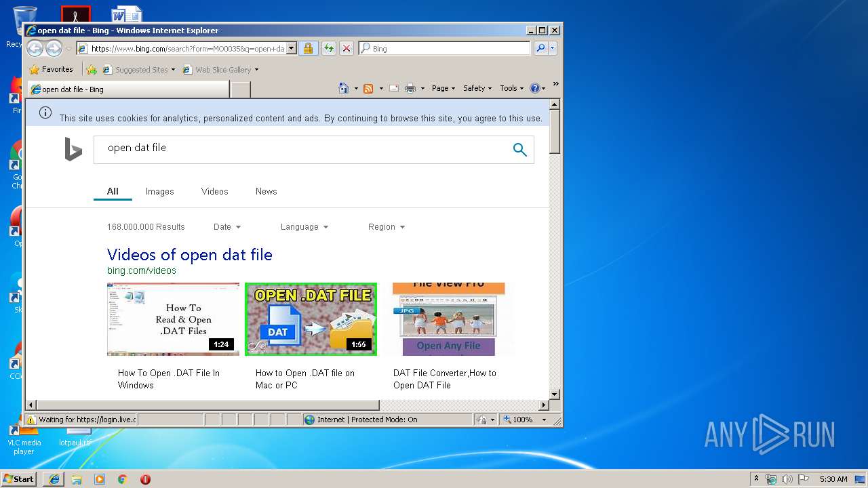This screenshot has height=488, width=868.
Task: Expand the address bar autocomplete dropdown
Action: (x=292, y=49)
